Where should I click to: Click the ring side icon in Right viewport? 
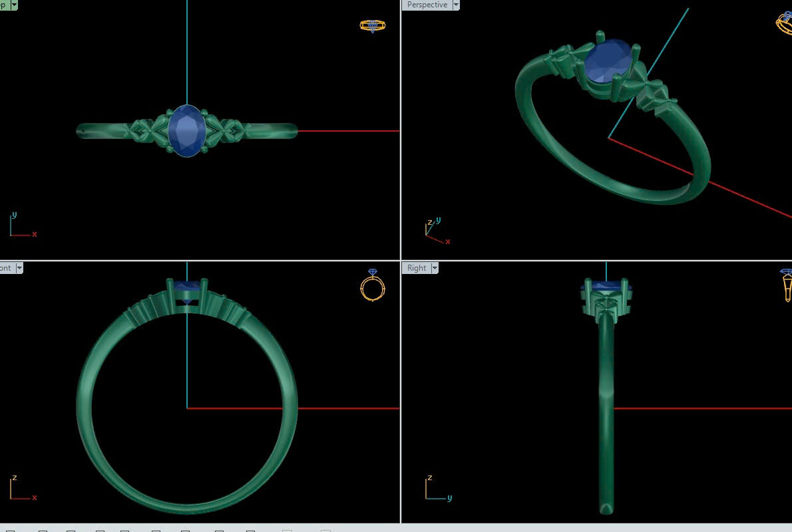(x=786, y=285)
